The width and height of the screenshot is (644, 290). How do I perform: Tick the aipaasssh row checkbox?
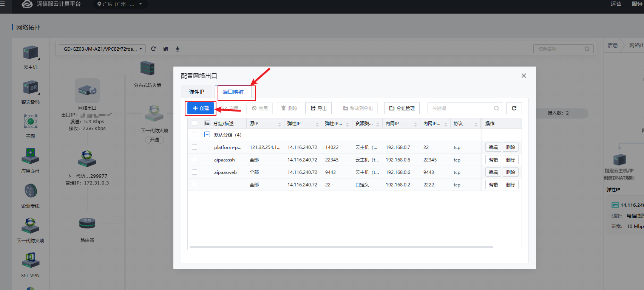click(x=195, y=160)
